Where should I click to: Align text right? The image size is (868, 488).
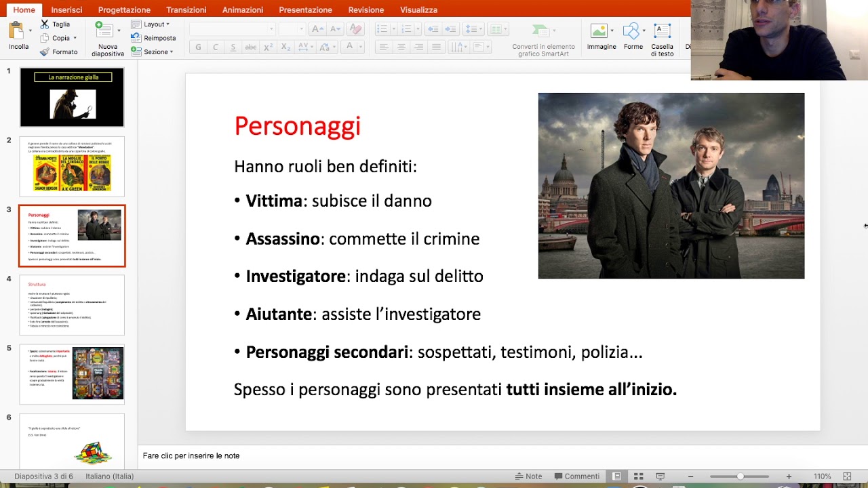pyautogui.click(x=419, y=47)
